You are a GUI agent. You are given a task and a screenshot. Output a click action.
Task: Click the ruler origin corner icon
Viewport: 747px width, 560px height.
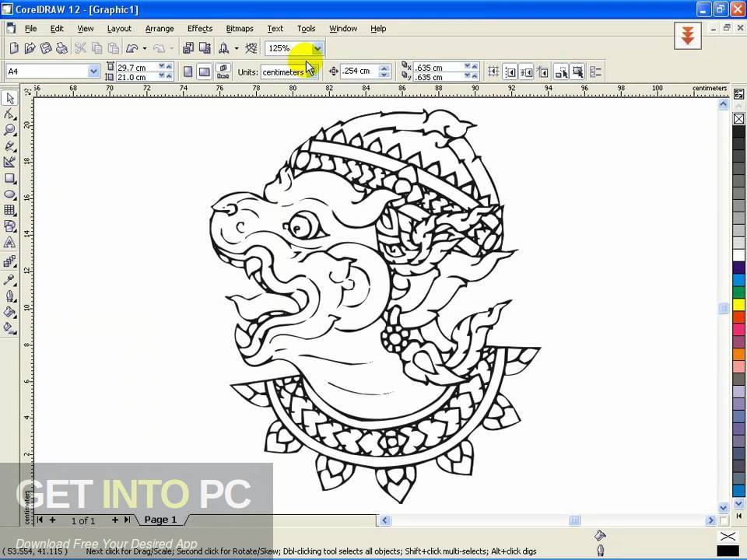(28, 90)
